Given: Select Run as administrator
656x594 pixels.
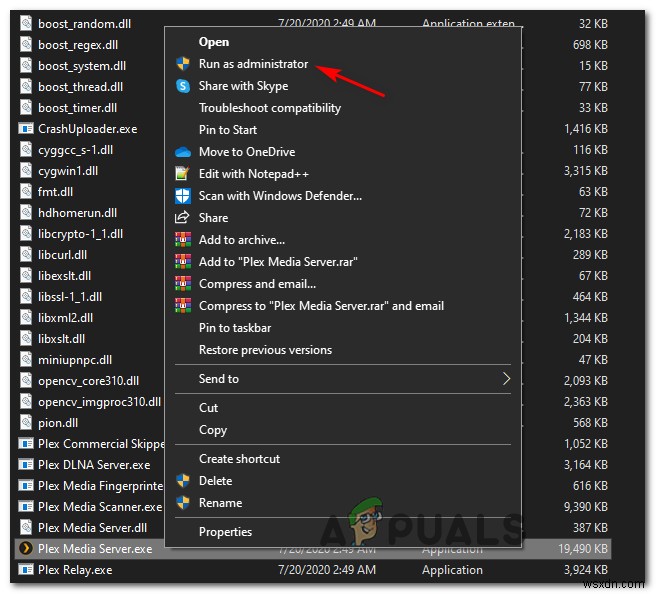Looking at the screenshot, I should [254, 64].
